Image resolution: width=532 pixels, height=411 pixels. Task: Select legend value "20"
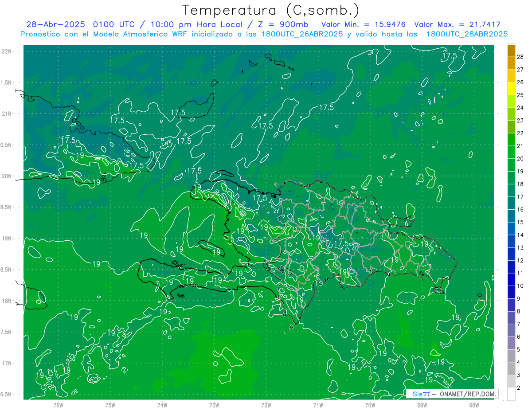520,159
